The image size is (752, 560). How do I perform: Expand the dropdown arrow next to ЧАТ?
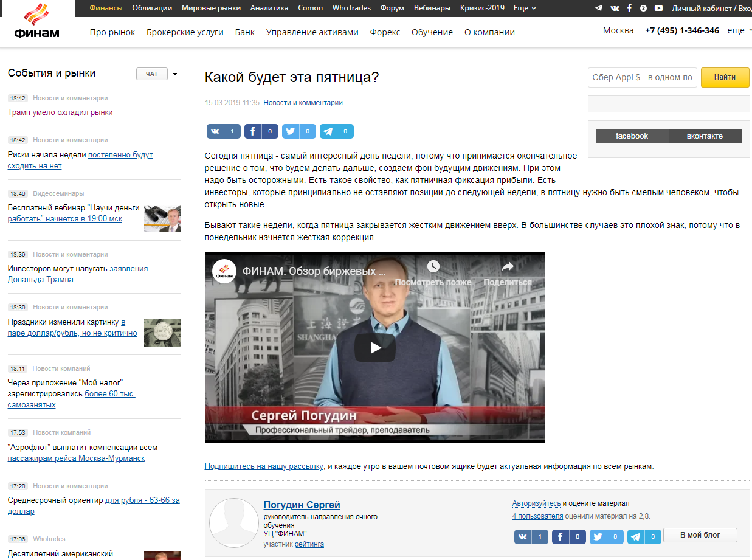[x=175, y=74]
